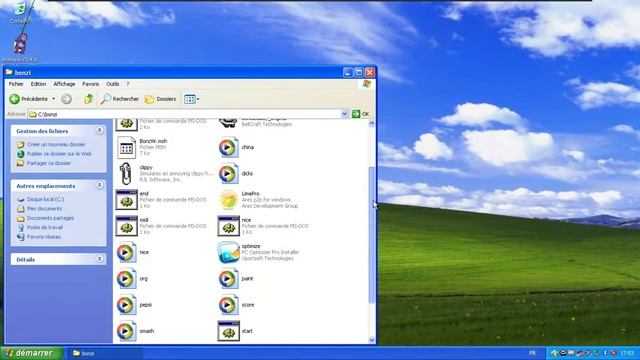Collapse the Autres emplacements panel
The height and width of the screenshot is (360, 640).
[x=100, y=185]
